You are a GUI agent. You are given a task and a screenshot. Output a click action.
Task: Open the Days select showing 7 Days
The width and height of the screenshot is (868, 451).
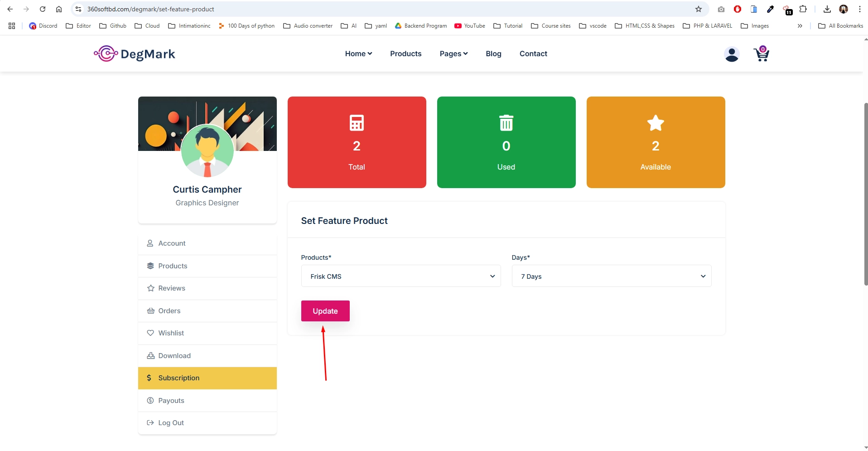tap(612, 276)
